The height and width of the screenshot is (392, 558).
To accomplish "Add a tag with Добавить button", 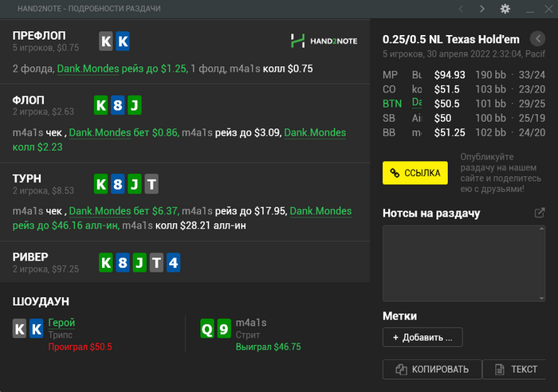I will pos(422,337).
